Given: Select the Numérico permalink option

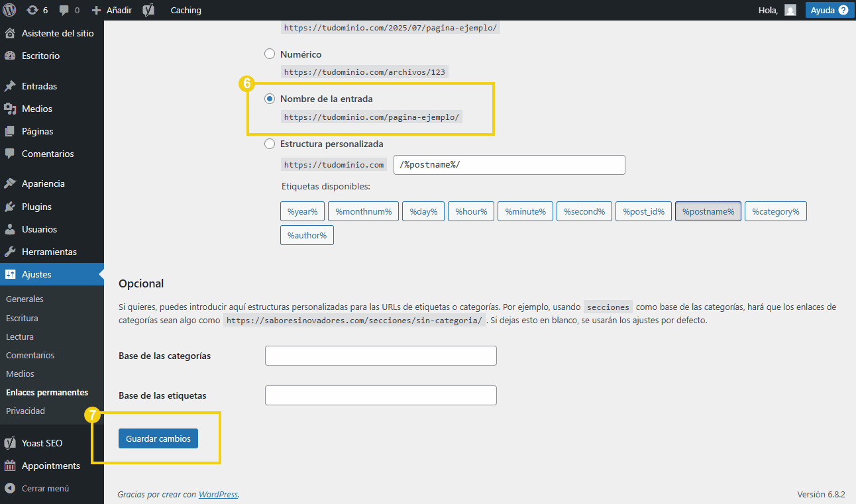Looking at the screenshot, I should [269, 54].
